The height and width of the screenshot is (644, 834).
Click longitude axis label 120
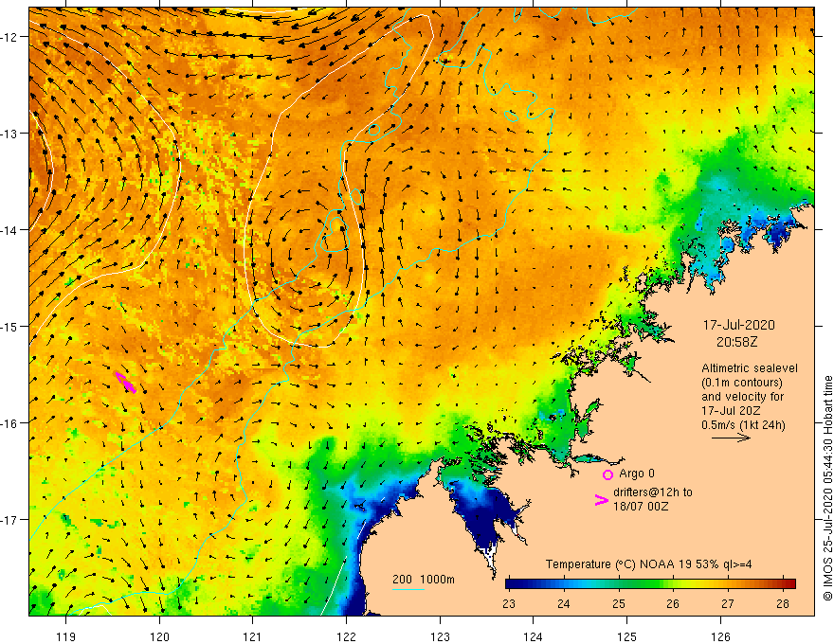(159, 636)
